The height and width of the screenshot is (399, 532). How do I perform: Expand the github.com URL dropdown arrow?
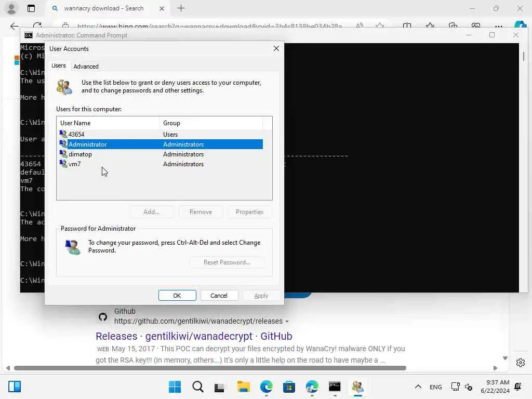[x=287, y=321]
